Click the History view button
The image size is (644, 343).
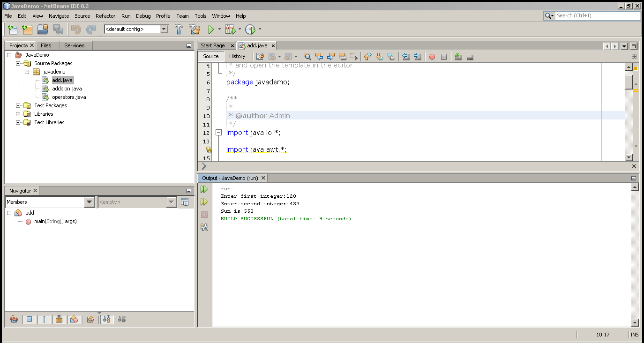click(237, 56)
